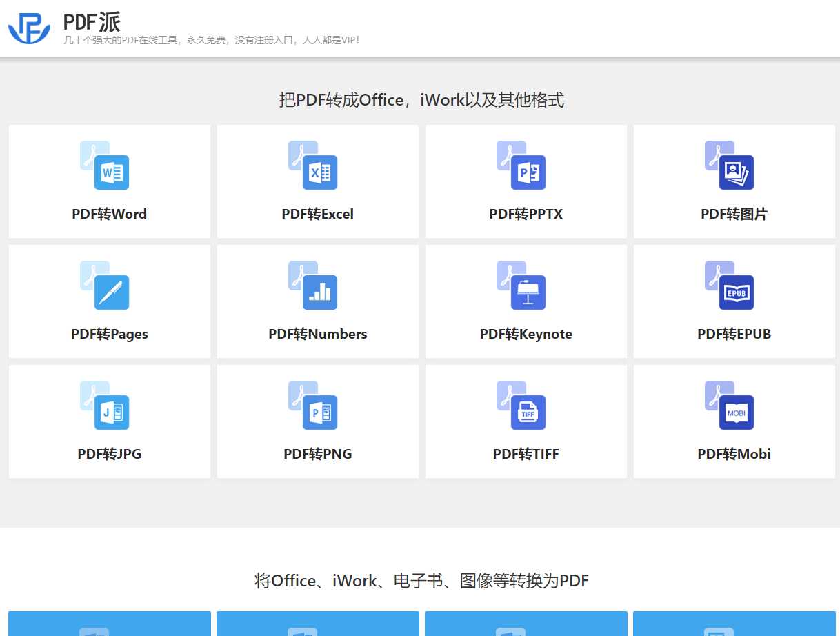Select the PDF转Excel tool icon
This screenshot has height=636, width=840.
tap(313, 166)
